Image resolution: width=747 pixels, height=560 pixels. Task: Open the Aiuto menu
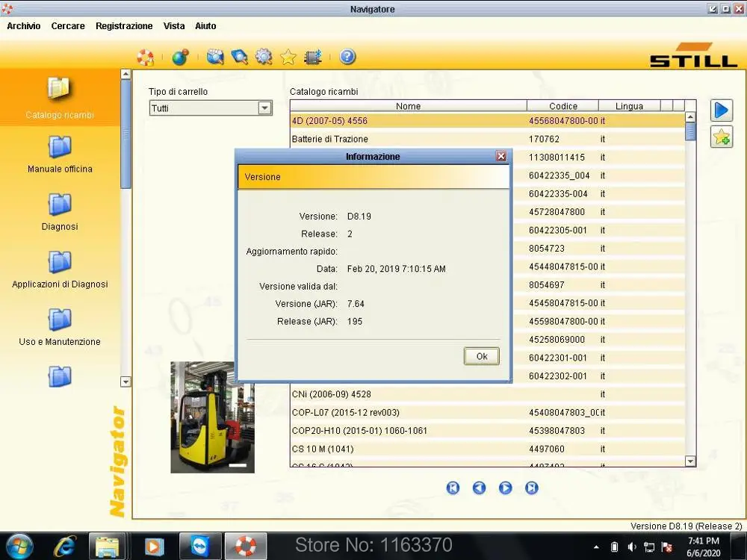pyautogui.click(x=205, y=26)
